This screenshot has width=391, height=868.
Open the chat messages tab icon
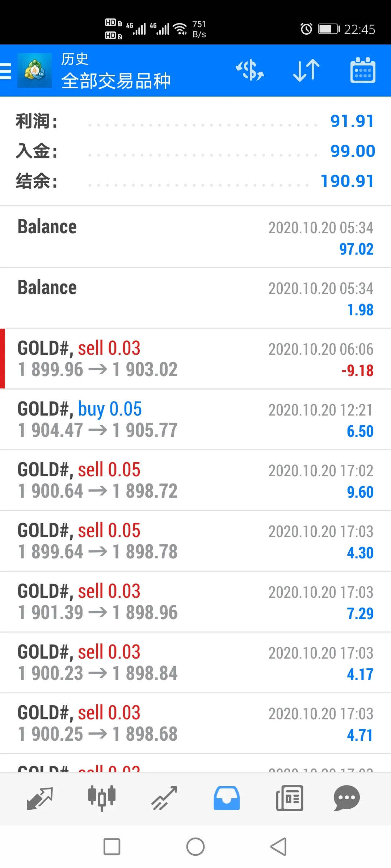[x=346, y=798]
